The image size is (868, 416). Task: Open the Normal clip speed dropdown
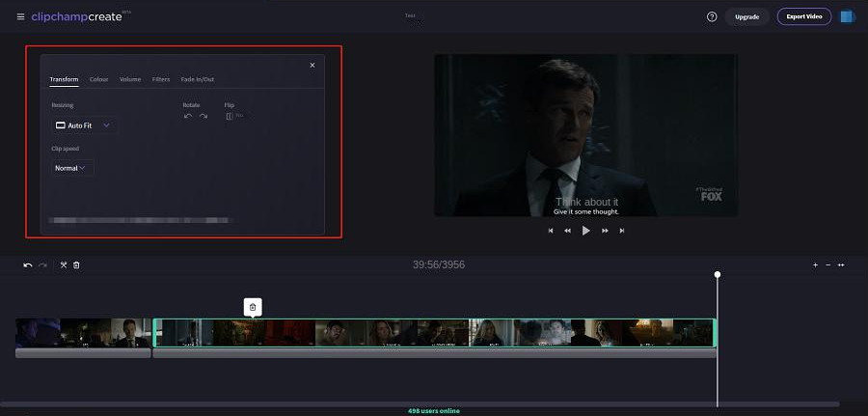click(70, 168)
